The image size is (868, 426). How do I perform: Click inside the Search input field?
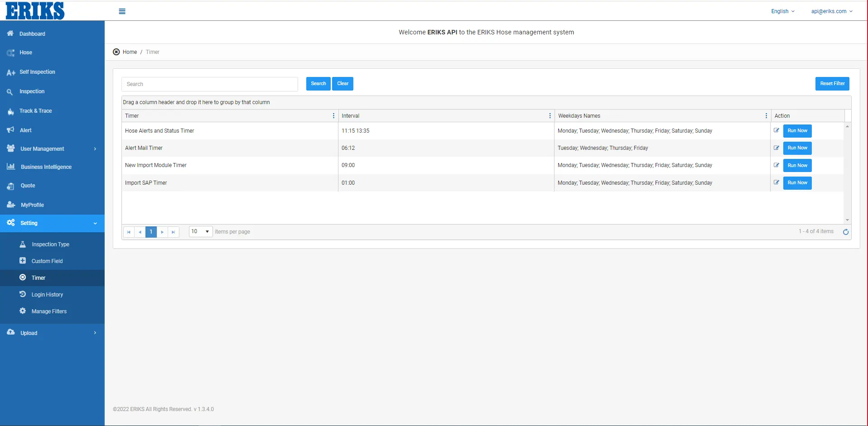pos(210,84)
